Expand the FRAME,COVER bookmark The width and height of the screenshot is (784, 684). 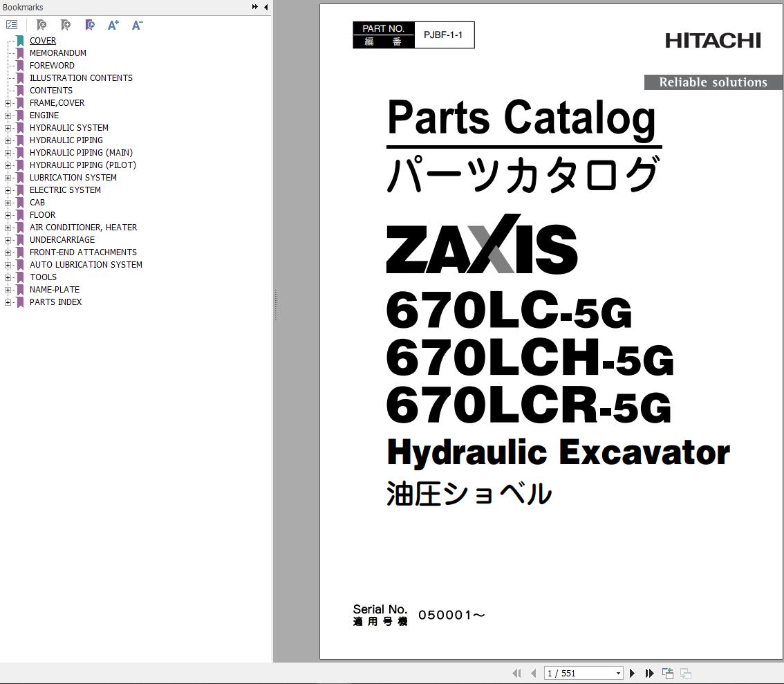point(8,103)
